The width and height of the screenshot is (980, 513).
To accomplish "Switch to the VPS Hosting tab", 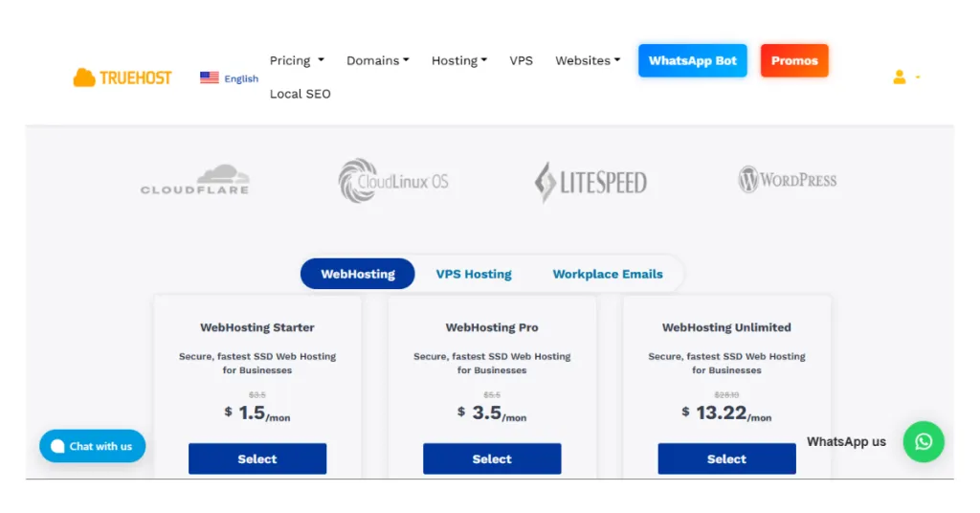I will [474, 274].
